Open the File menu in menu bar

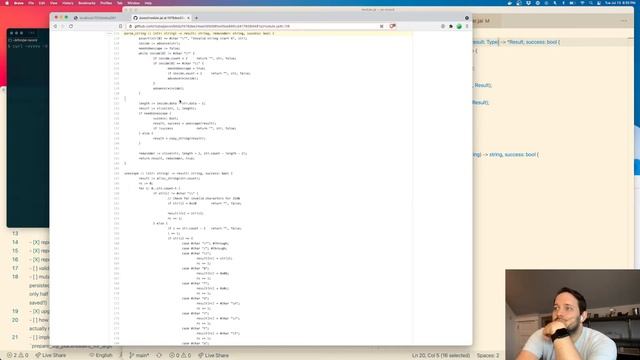(x=31, y=3)
